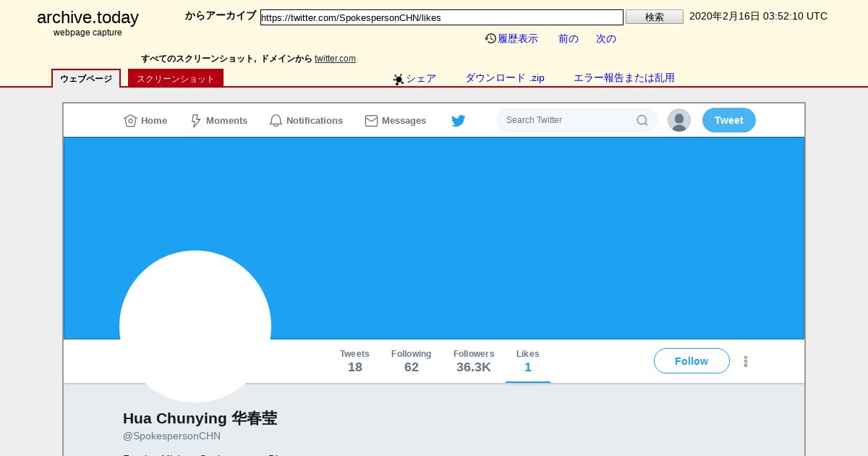Screen dimensions: 868x456
Task: Click the Home navigation label
Action: click(x=154, y=121)
